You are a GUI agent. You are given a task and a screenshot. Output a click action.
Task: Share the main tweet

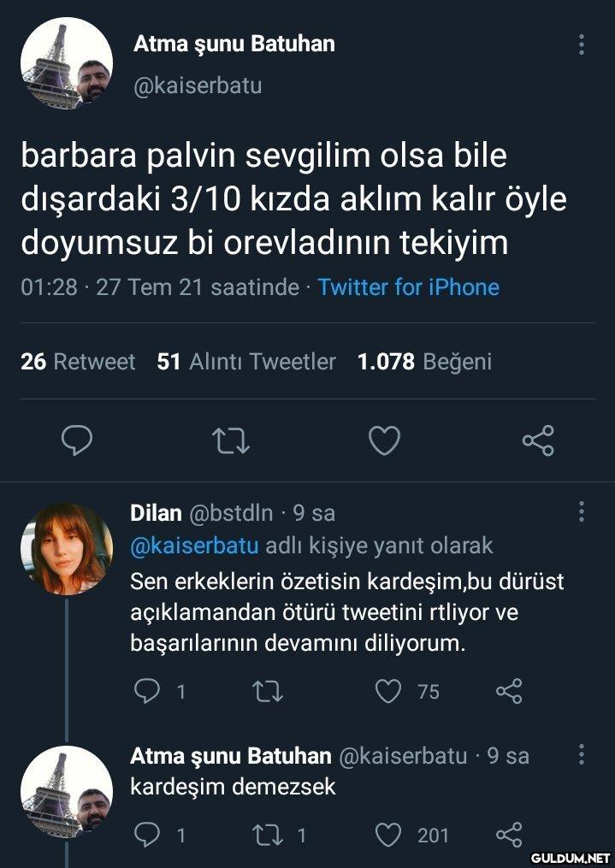click(x=538, y=440)
